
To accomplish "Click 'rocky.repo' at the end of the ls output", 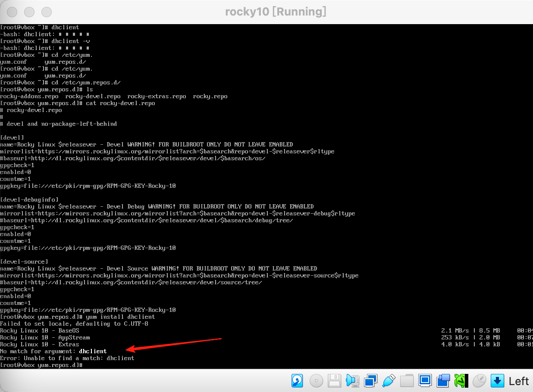I will [x=210, y=96].
